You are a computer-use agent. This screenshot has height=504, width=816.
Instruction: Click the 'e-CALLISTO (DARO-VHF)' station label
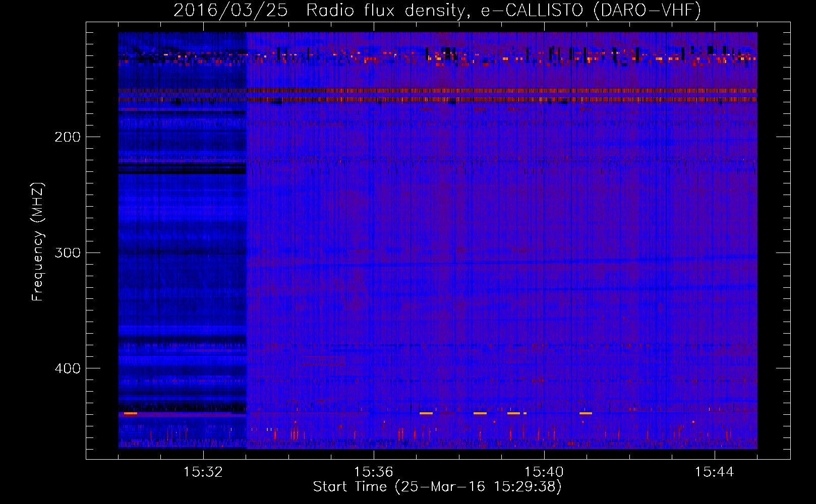591,10
